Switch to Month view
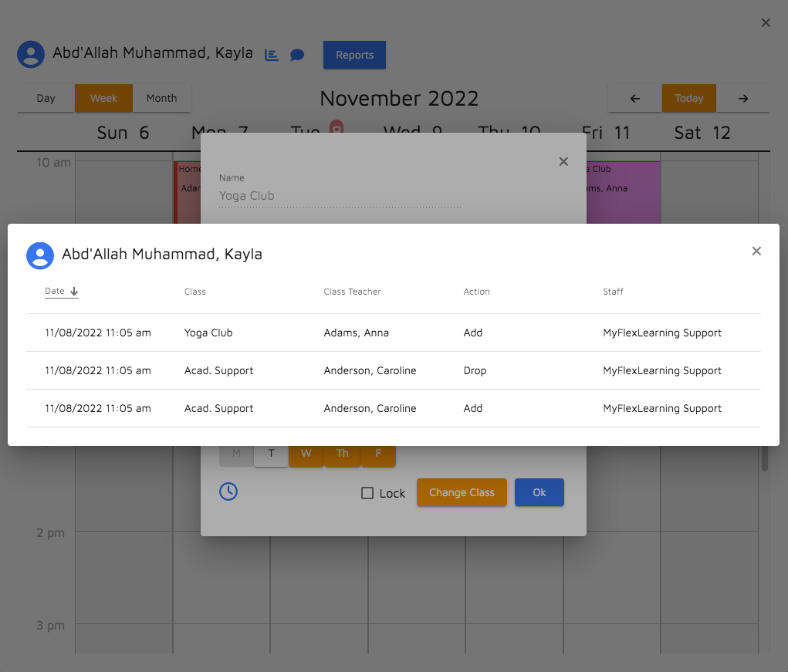The image size is (788, 672). point(161,98)
